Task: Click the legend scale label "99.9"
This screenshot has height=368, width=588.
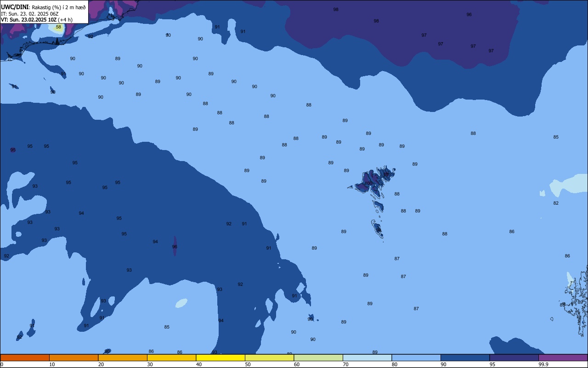Action: [x=543, y=364]
